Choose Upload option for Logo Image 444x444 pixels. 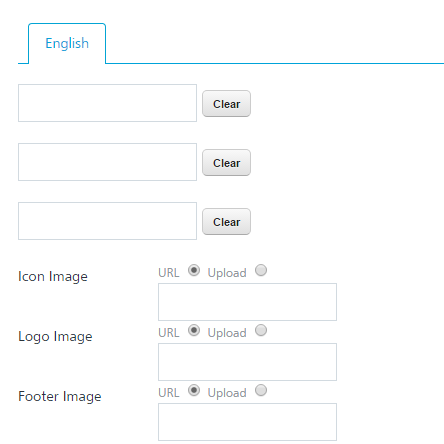pos(261,330)
